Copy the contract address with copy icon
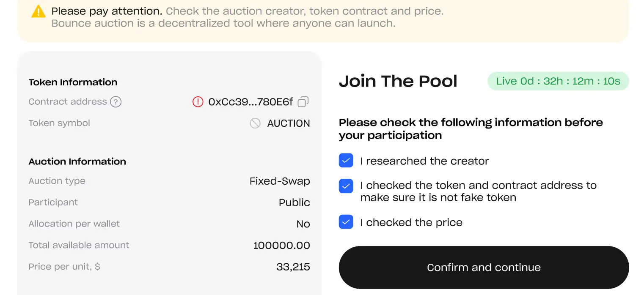 (x=303, y=102)
